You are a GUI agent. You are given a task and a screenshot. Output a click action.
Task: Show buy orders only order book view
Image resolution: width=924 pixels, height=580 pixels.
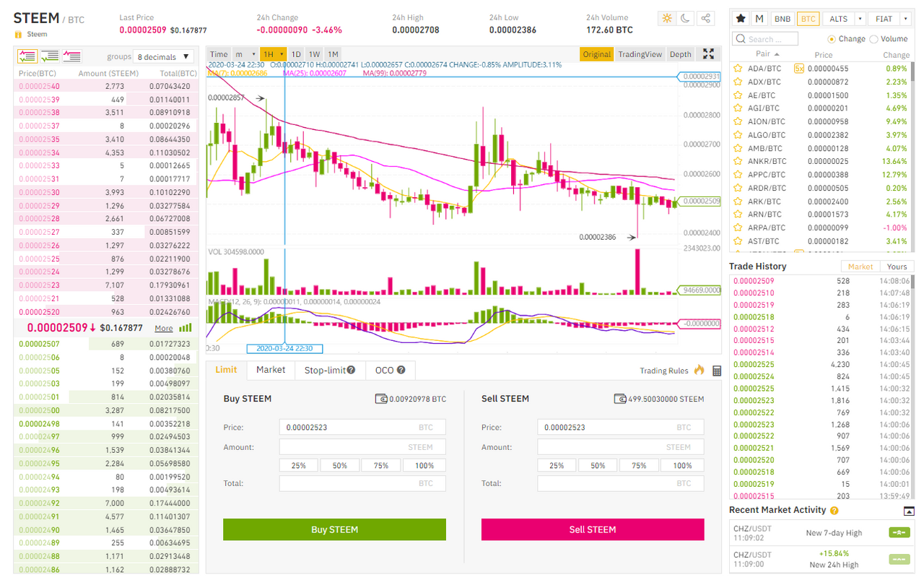point(50,56)
